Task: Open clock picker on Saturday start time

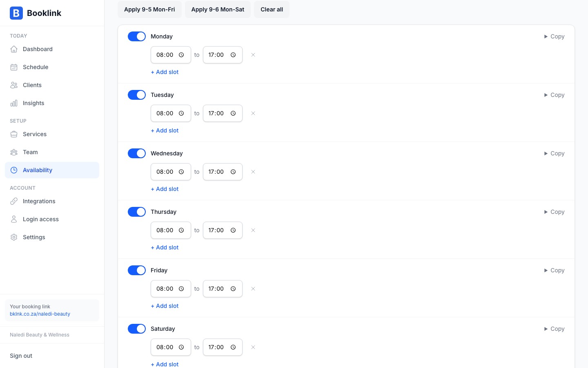Action: pyautogui.click(x=181, y=347)
